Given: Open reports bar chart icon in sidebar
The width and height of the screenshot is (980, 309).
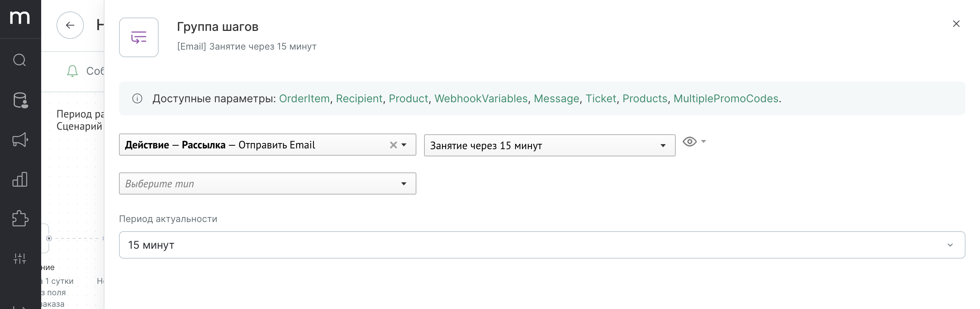Looking at the screenshot, I should (x=20, y=179).
